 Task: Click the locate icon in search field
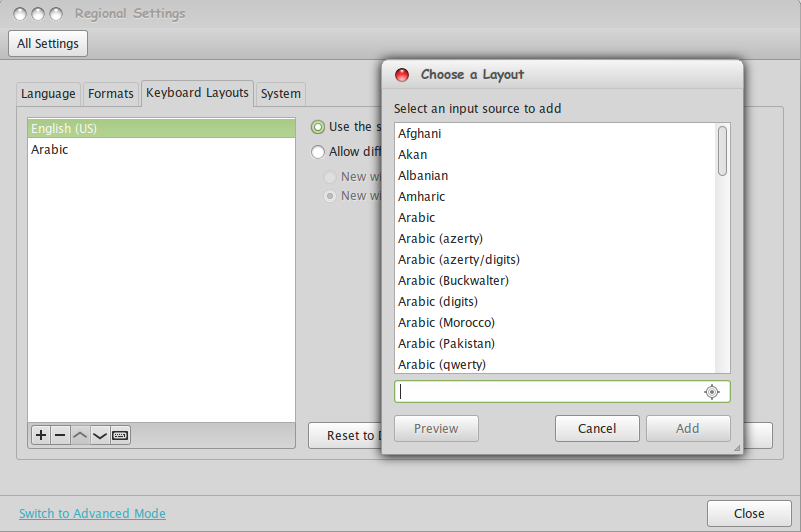pyautogui.click(x=712, y=392)
